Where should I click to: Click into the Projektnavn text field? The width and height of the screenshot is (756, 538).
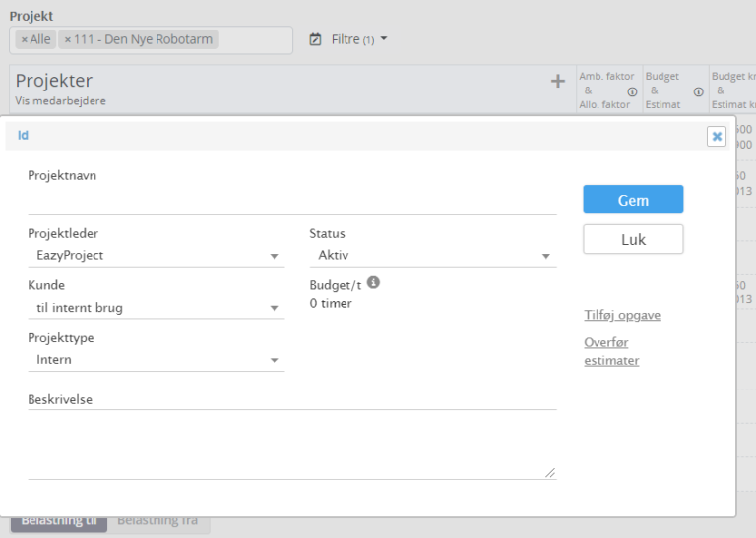coord(291,202)
